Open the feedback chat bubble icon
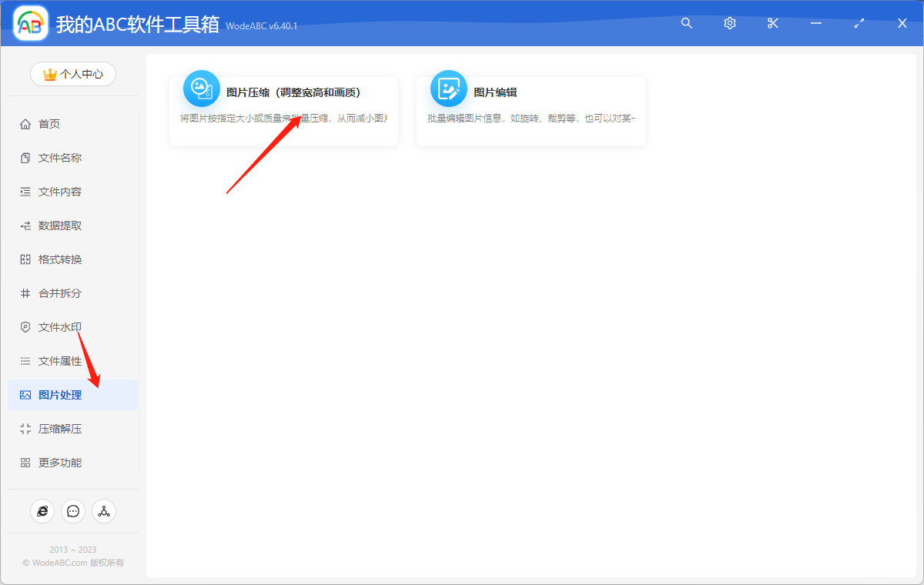 (73, 510)
